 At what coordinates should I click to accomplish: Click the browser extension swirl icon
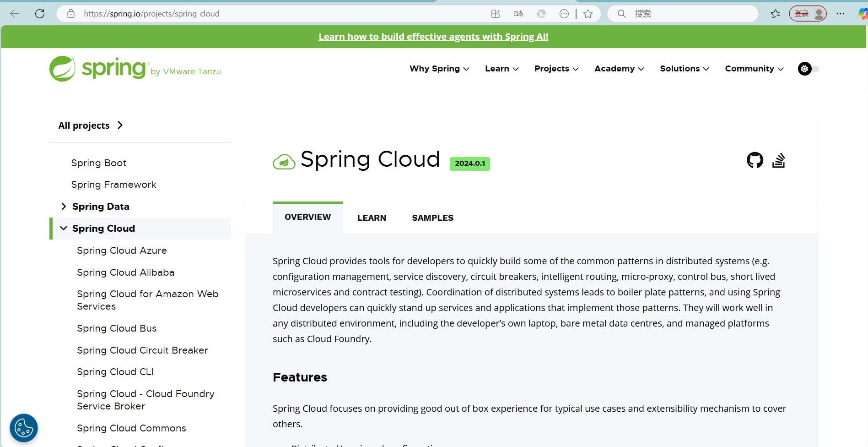541,14
